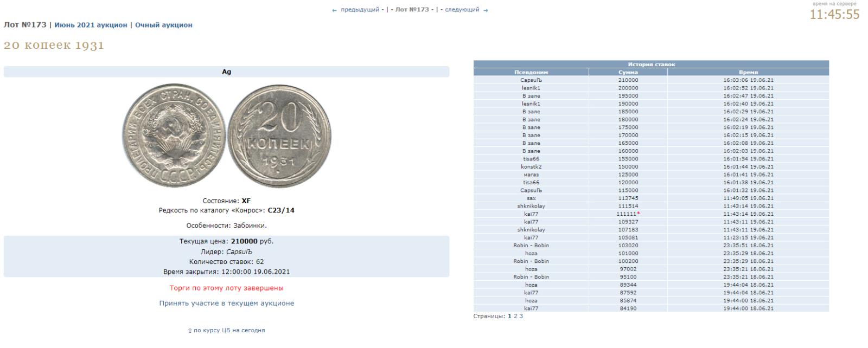The height and width of the screenshot is (348, 868).
Task: Click 'Принять участие в текущем аукционе'
Action: (x=227, y=303)
